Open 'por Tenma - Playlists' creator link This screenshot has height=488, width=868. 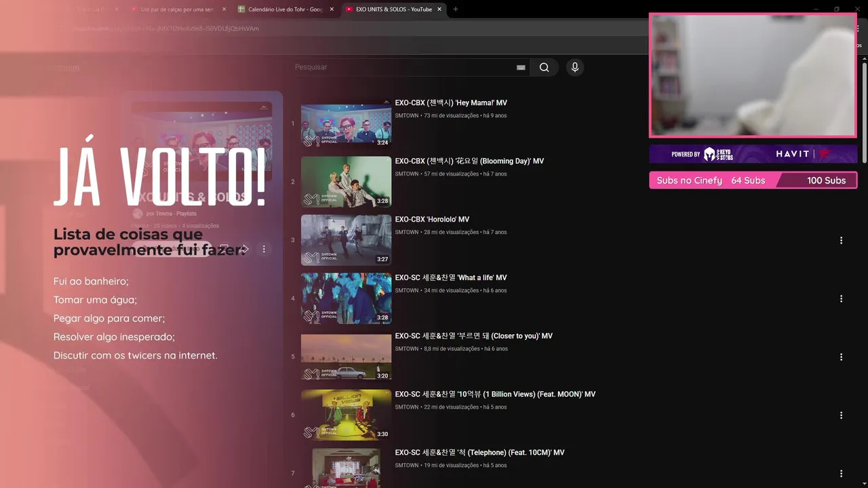click(171, 213)
